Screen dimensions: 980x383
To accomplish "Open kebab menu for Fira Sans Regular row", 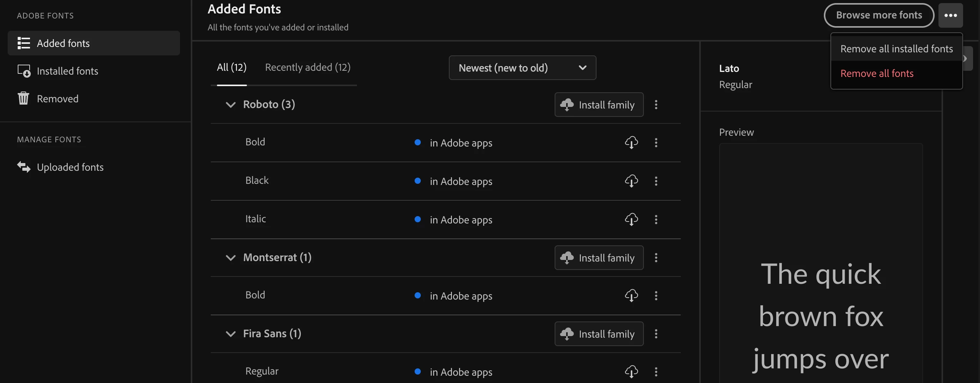I will pos(656,372).
